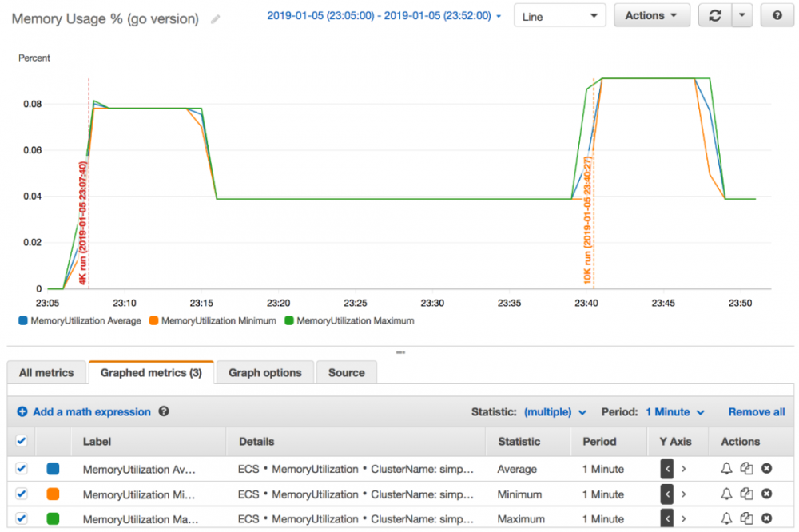Open the help question mark button
This screenshot has height=532, width=799.
(x=777, y=16)
